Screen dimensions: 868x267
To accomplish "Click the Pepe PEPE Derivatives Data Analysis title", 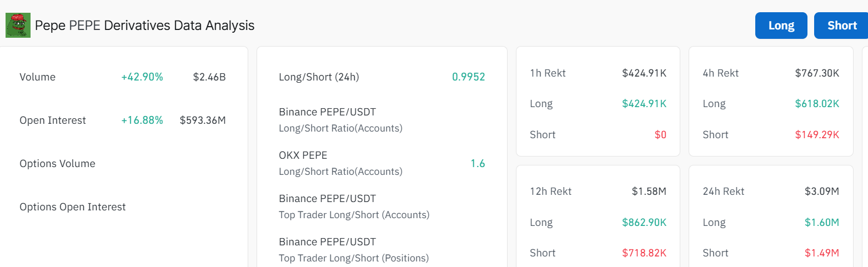I will tap(145, 26).
